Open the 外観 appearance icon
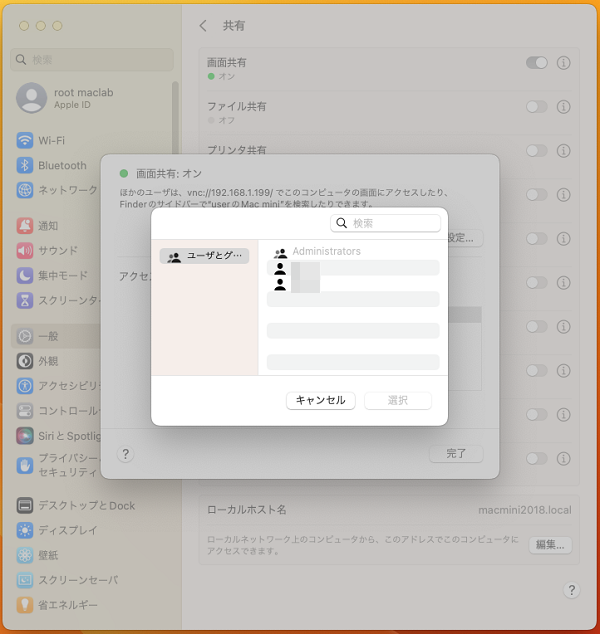The image size is (600, 634). (25, 361)
